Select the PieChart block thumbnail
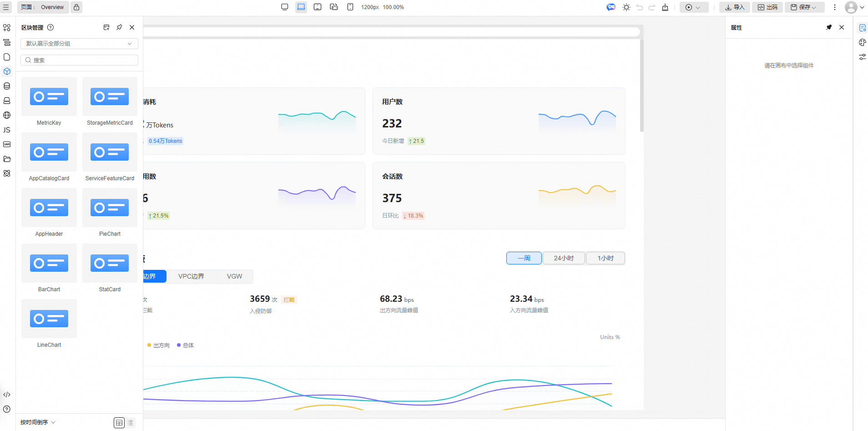The image size is (868, 431). pyautogui.click(x=110, y=208)
